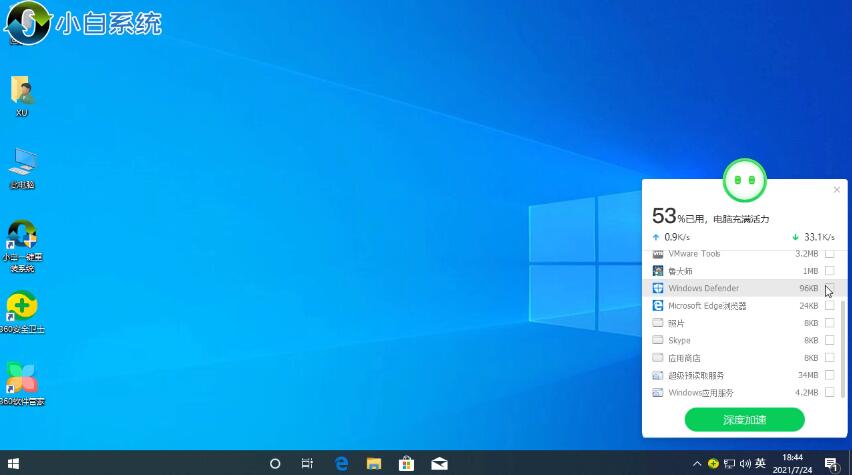This screenshot has width=852, height=475.
Task: Switch the 英 input method indicator
Action: (761, 464)
